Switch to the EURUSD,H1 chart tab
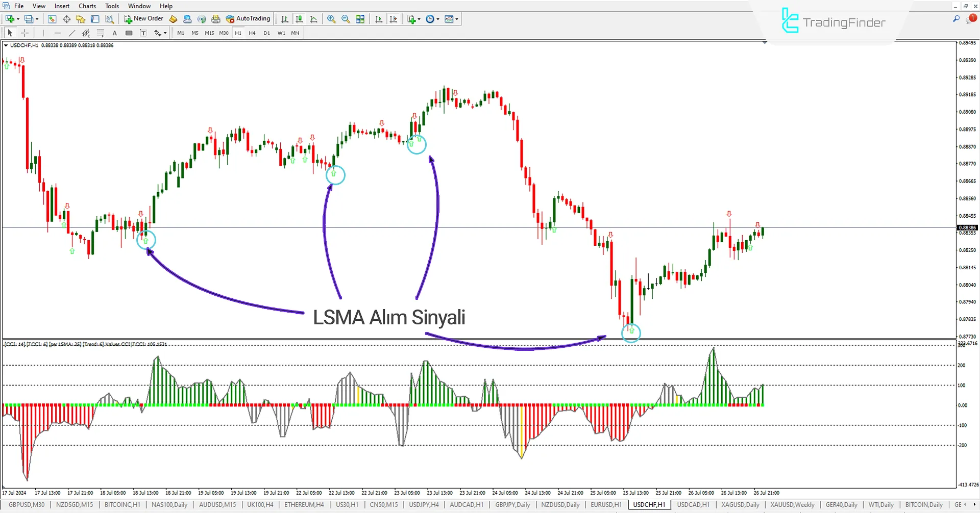Image resolution: width=980 pixels, height=513 pixels. tap(605, 504)
